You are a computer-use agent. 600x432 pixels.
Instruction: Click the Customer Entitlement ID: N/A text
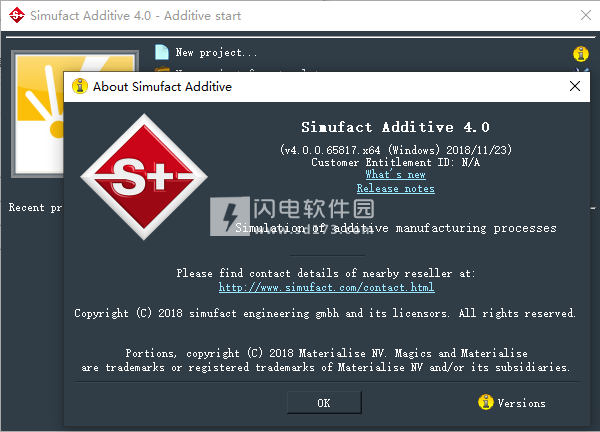click(395, 162)
